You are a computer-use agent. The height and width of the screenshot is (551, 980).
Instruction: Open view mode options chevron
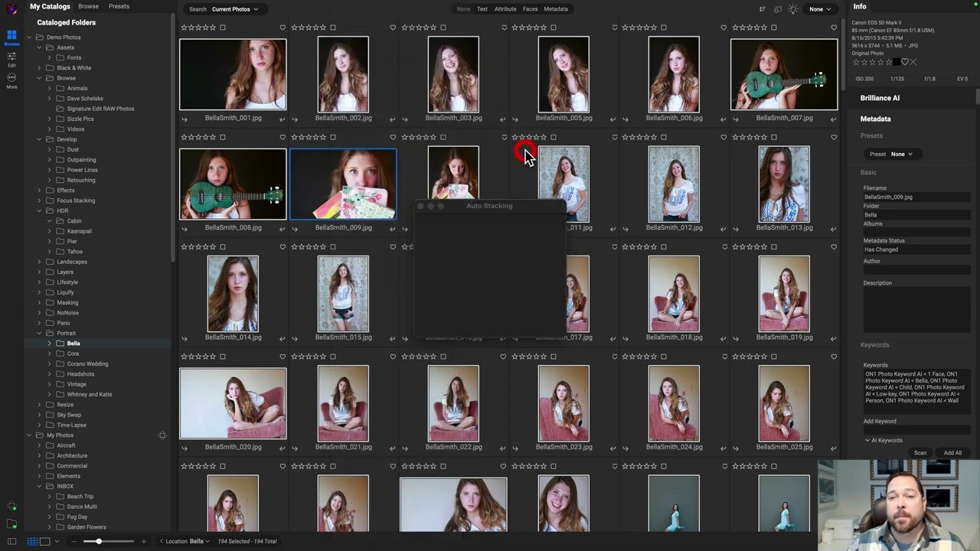point(57,541)
